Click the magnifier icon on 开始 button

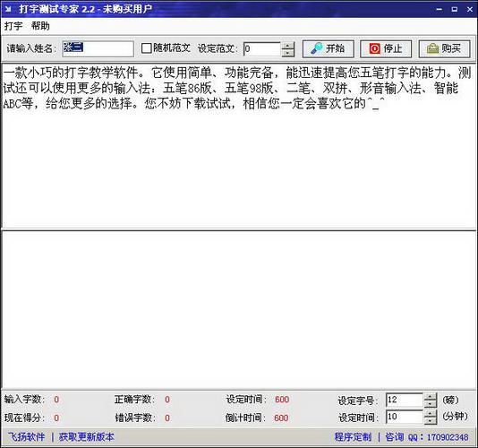[317, 48]
